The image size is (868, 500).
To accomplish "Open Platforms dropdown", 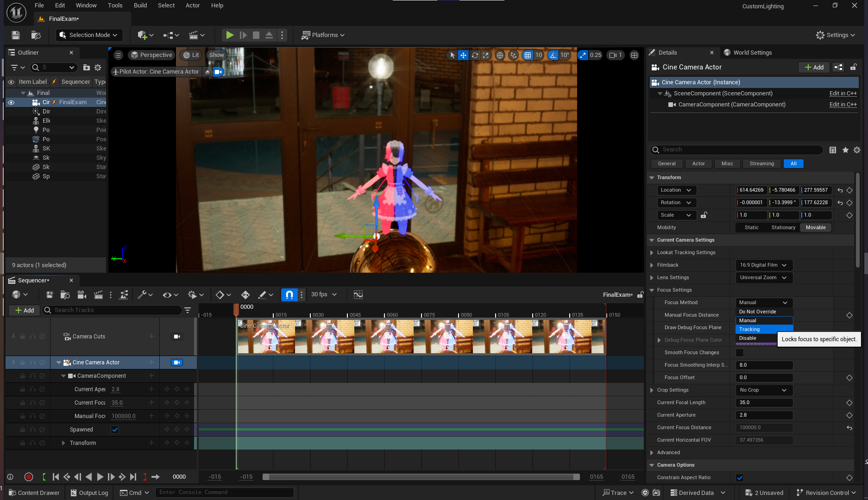I will click(x=323, y=35).
